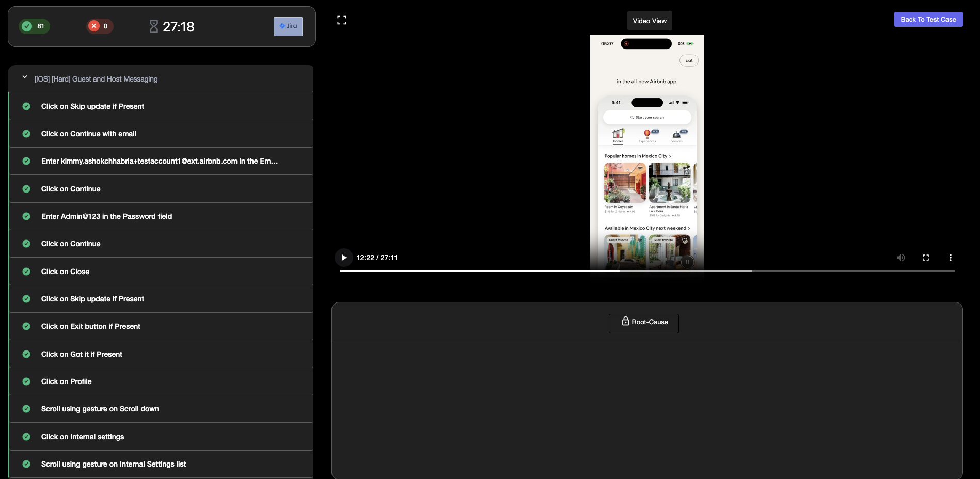This screenshot has width=980, height=479.
Task: Click the Root-Cause lock icon
Action: (625, 321)
